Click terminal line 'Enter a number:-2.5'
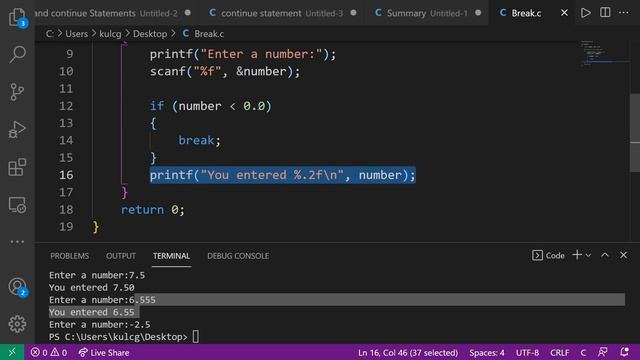 point(100,325)
